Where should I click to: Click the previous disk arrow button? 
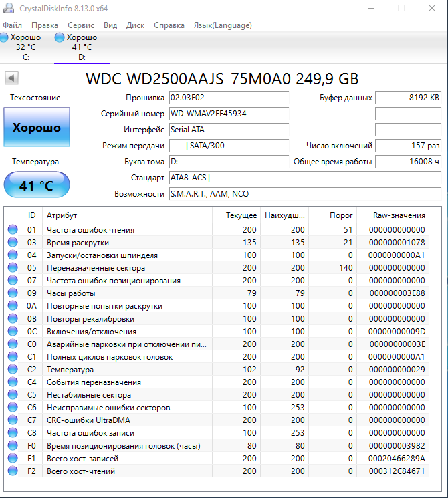11,78
